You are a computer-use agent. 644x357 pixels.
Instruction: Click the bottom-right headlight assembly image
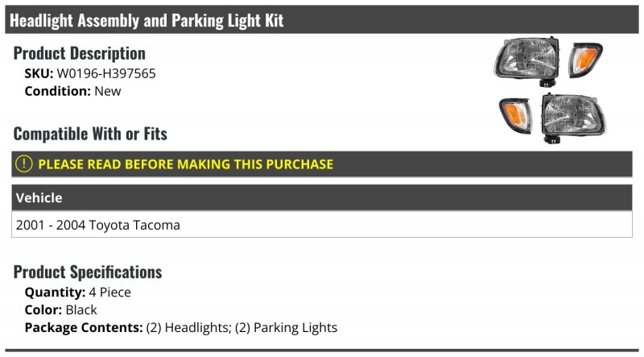click(573, 118)
